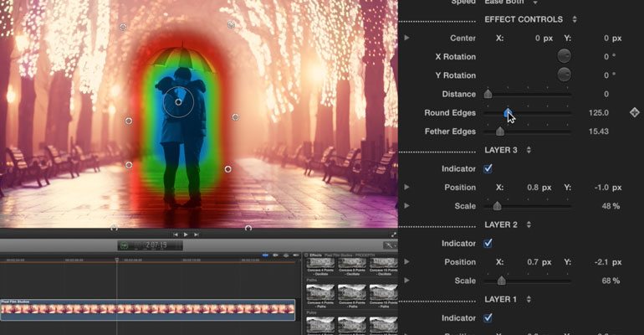Click the Fether Edges slider handle

coord(500,131)
